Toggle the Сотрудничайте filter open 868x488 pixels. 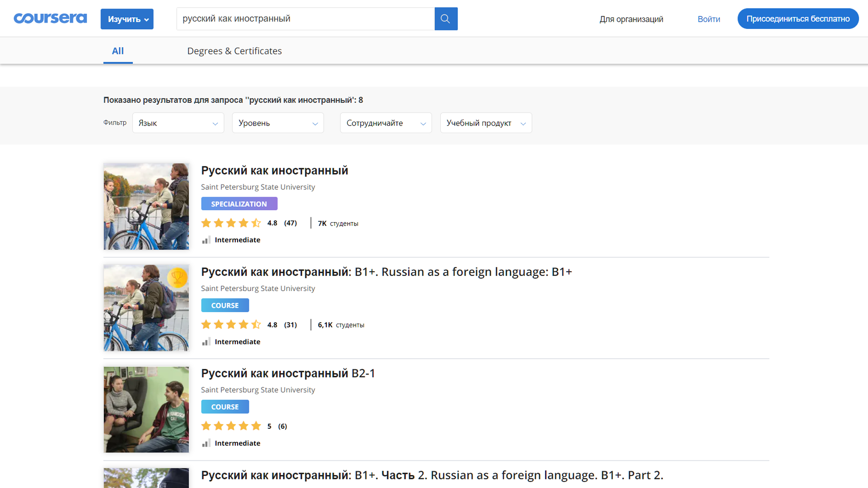pyautogui.click(x=385, y=123)
